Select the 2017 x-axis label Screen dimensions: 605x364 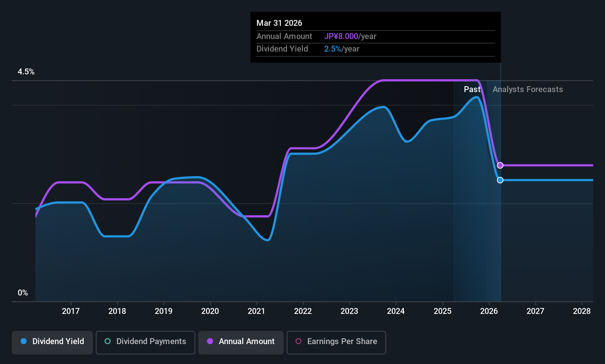click(x=71, y=311)
